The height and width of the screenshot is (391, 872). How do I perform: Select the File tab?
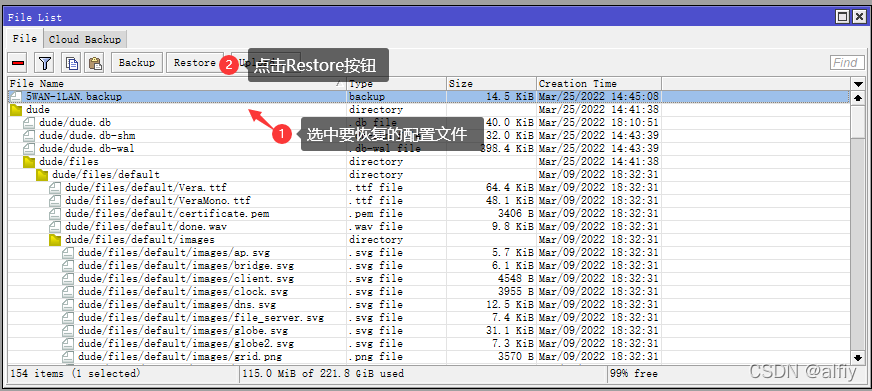(24, 39)
